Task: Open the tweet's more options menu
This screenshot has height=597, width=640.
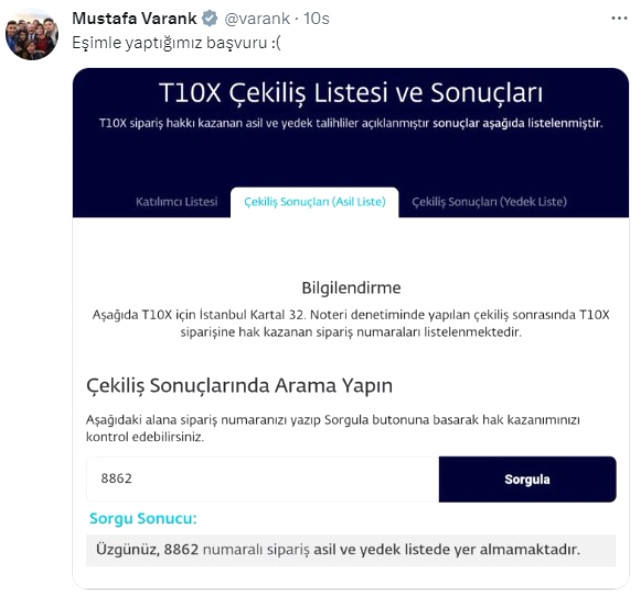Action: [620, 19]
